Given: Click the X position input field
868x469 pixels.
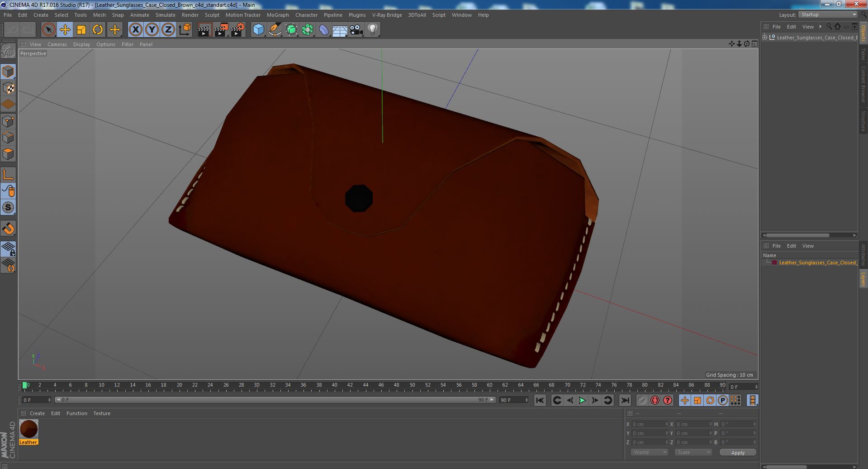Looking at the screenshot, I should pos(649,424).
